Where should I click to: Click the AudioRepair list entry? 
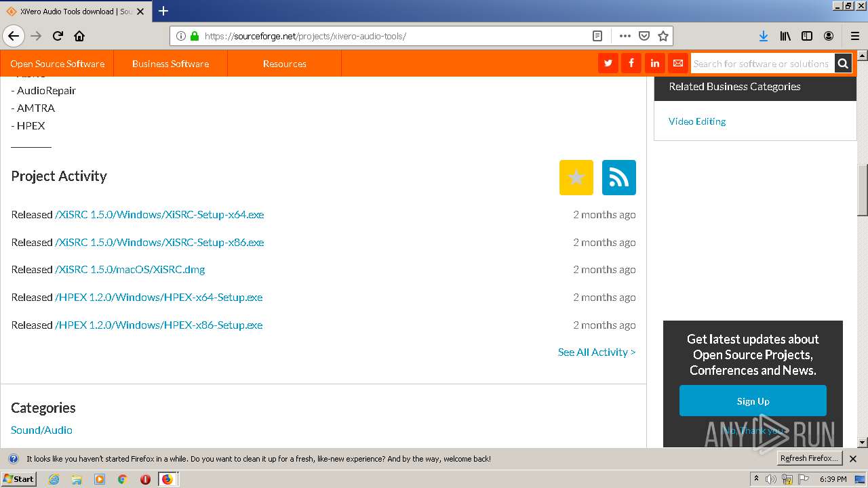coord(43,90)
